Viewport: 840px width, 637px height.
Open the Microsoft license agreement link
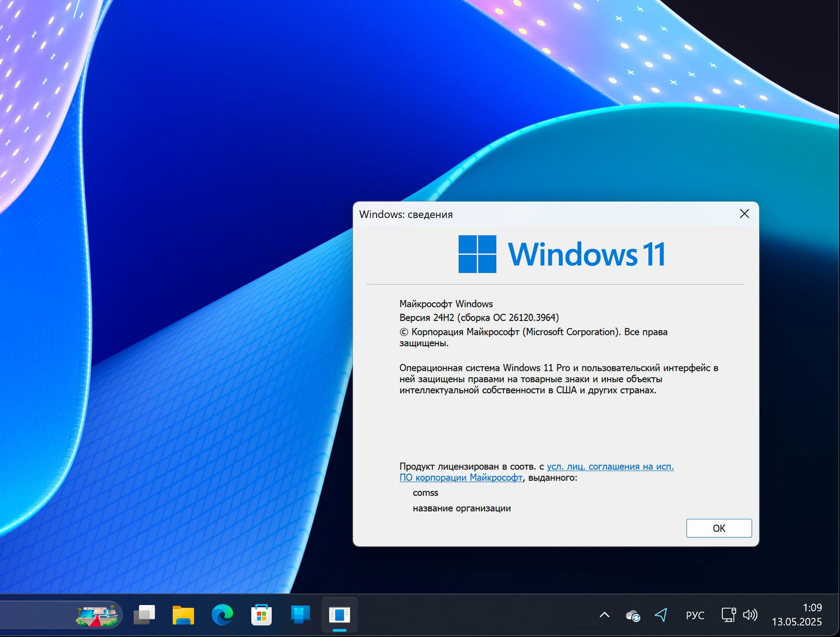[x=610, y=466]
